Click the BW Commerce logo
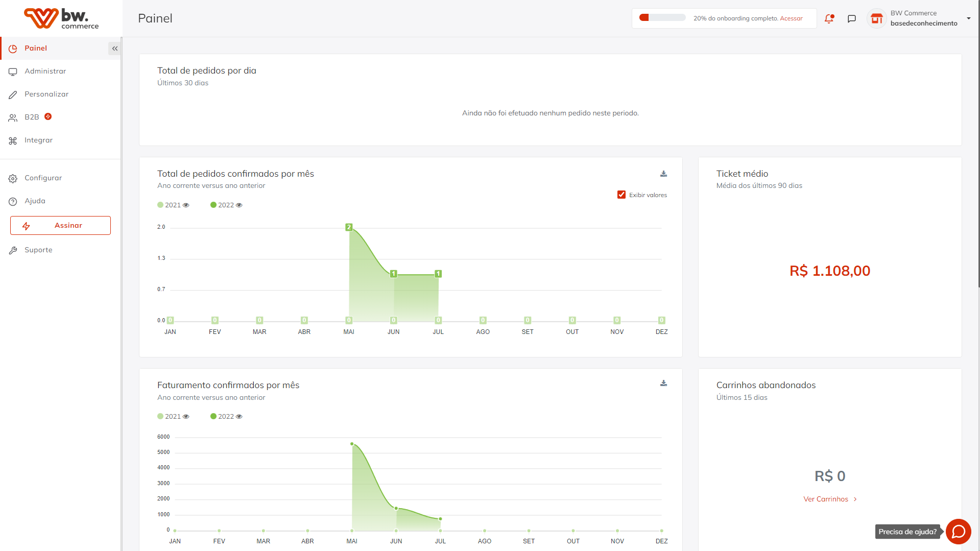The height and width of the screenshot is (551, 980). (61, 18)
